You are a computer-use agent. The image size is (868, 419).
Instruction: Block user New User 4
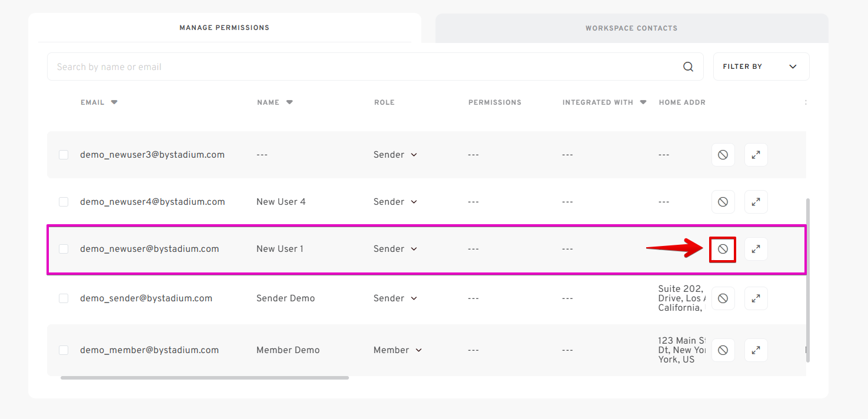(723, 202)
